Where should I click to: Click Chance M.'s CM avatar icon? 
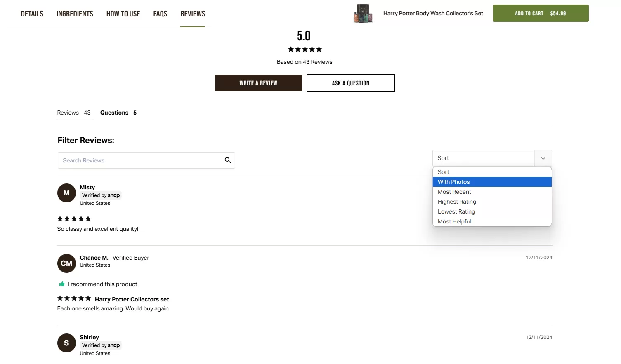pos(66,263)
